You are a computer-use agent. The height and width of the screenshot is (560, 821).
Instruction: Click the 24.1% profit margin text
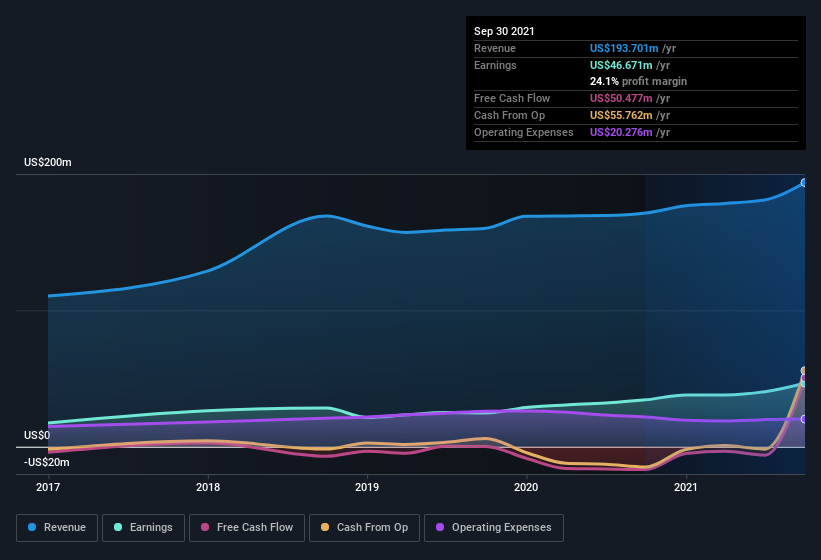tap(638, 81)
